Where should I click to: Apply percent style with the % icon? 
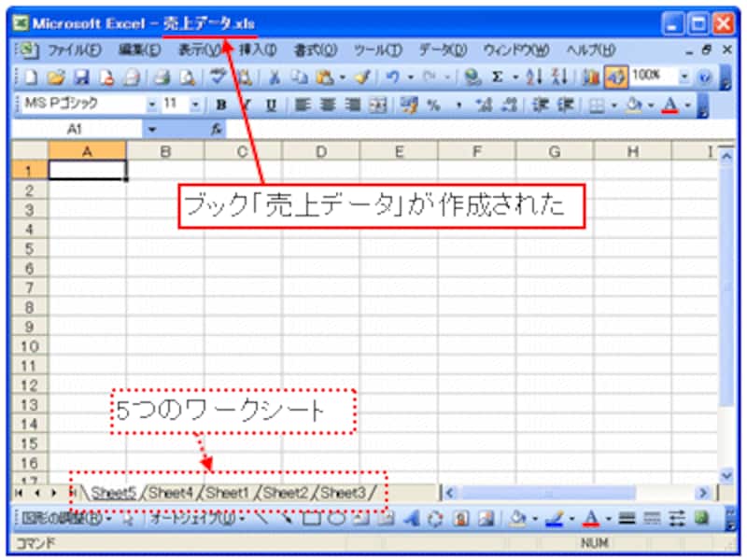433,105
